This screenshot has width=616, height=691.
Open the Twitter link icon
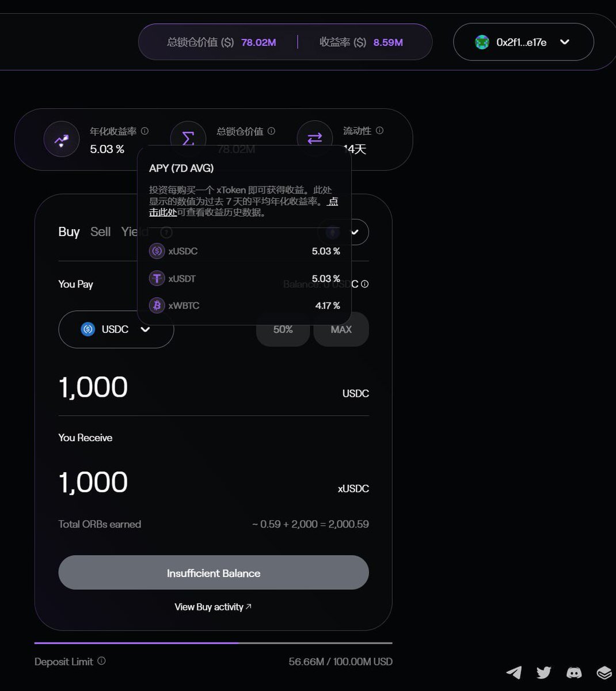(543, 672)
